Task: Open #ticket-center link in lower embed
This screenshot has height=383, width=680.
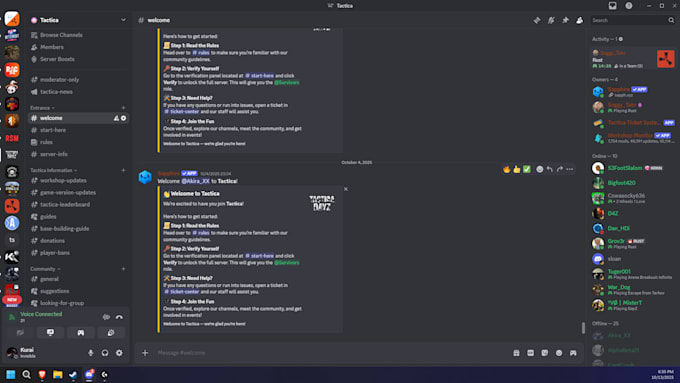Action: click(182, 292)
